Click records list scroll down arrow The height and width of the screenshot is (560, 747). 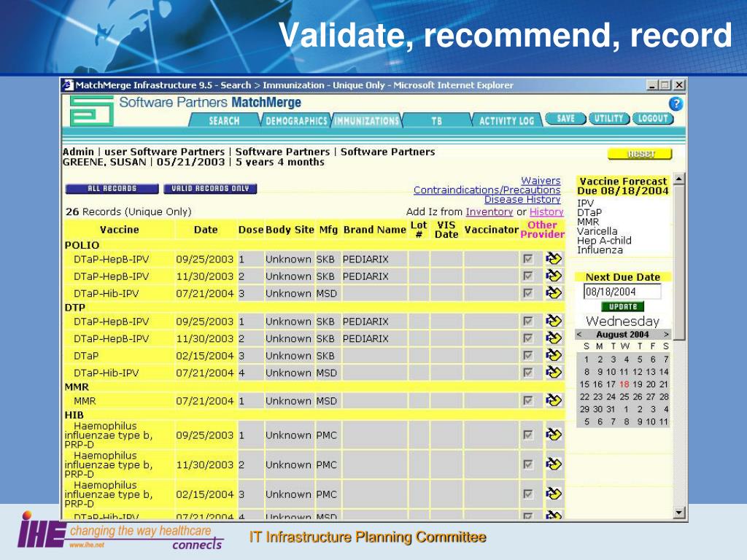tap(679, 513)
